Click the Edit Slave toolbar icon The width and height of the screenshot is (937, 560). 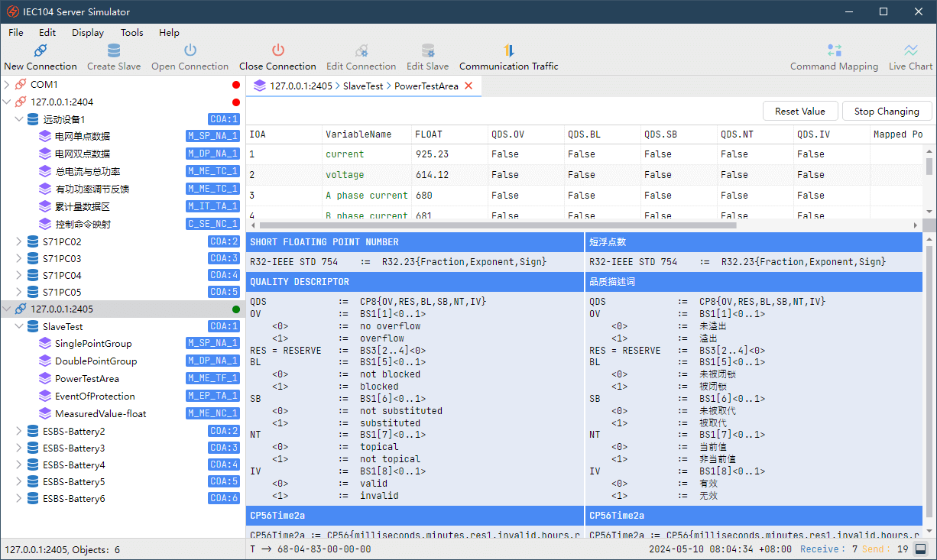[x=428, y=50]
